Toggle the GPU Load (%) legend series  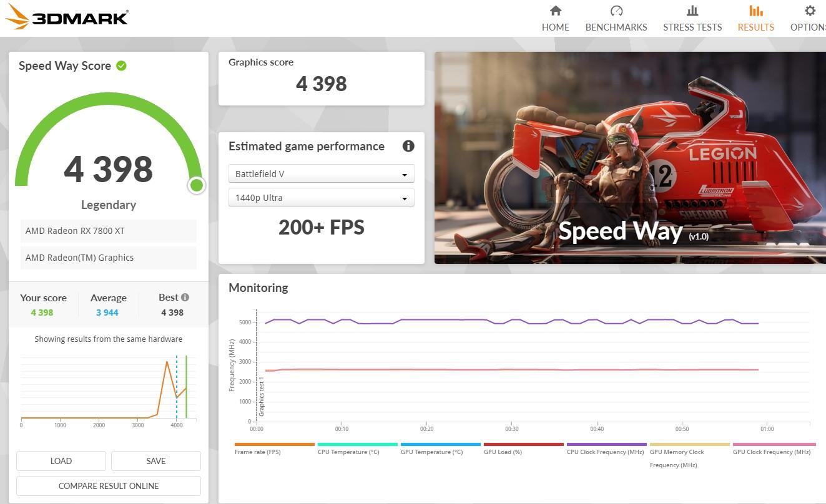pos(523,448)
